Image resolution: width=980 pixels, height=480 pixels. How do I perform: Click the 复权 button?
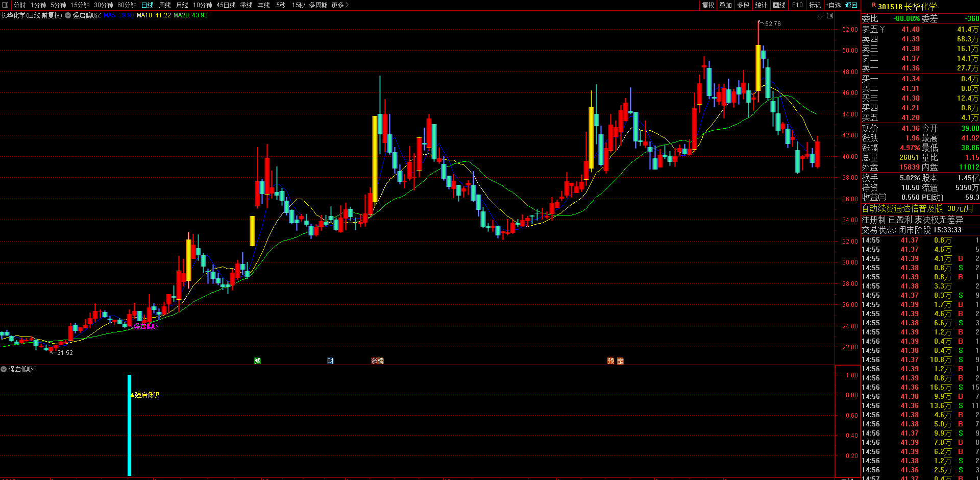(x=708, y=5)
